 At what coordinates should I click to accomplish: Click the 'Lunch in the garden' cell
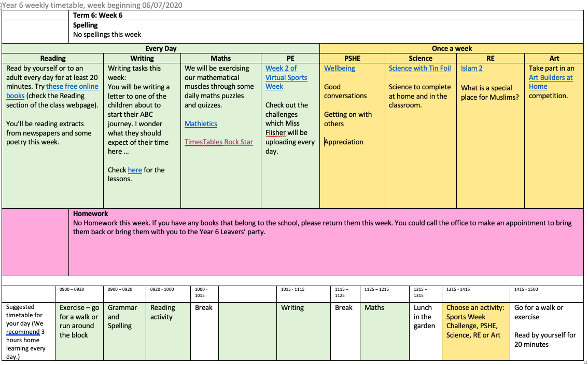(x=424, y=317)
